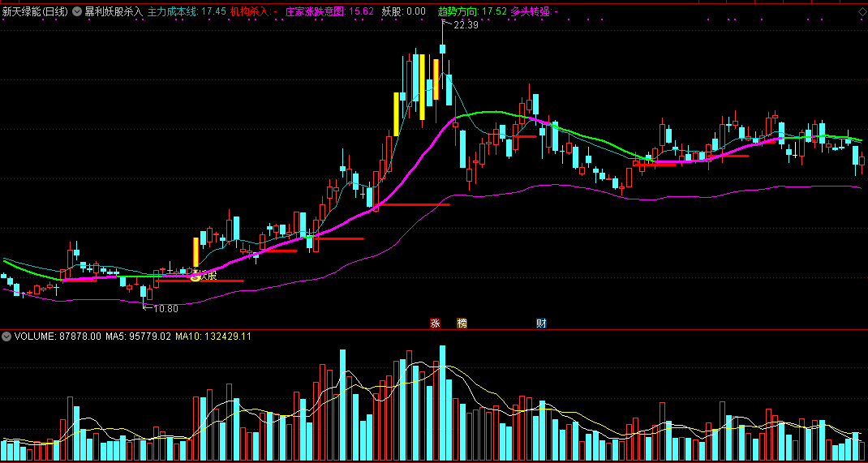868x463 pixels.
Task: Open the 暴利妖股杀入 indicator dropdown arrow
Action: point(77,11)
